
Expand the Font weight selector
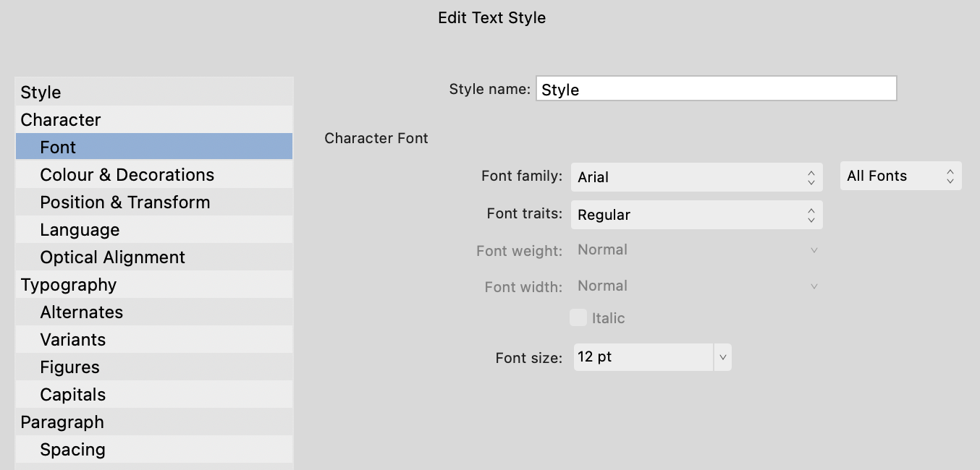pyautogui.click(x=814, y=249)
